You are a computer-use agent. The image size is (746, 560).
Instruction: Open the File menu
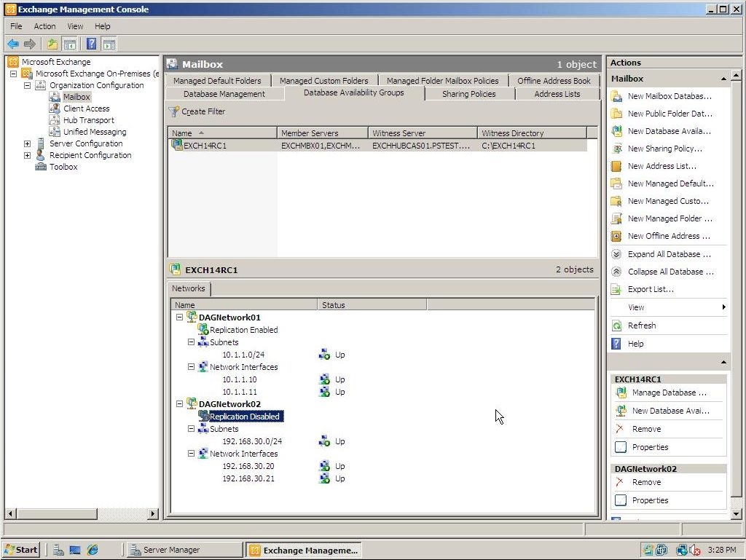(16, 26)
